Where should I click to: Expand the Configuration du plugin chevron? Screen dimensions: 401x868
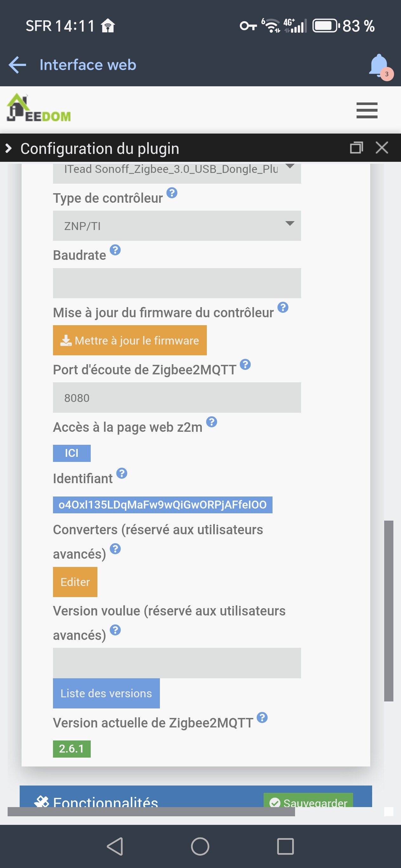tap(9, 148)
